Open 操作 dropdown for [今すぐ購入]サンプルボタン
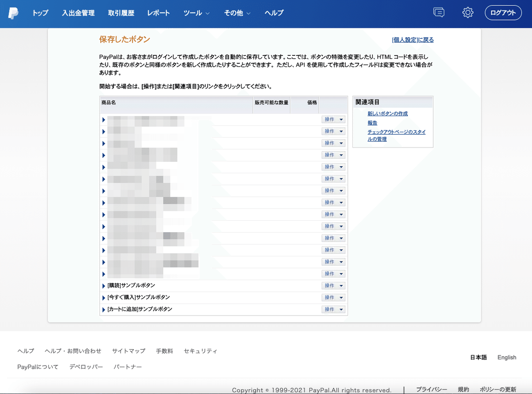Viewport: 532px width, 394px height. [x=333, y=297]
